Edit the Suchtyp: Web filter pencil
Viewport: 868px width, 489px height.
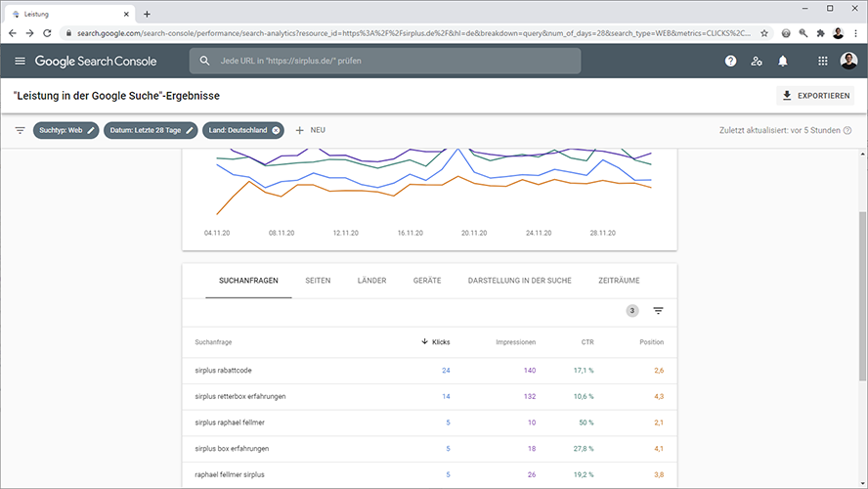[91, 130]
